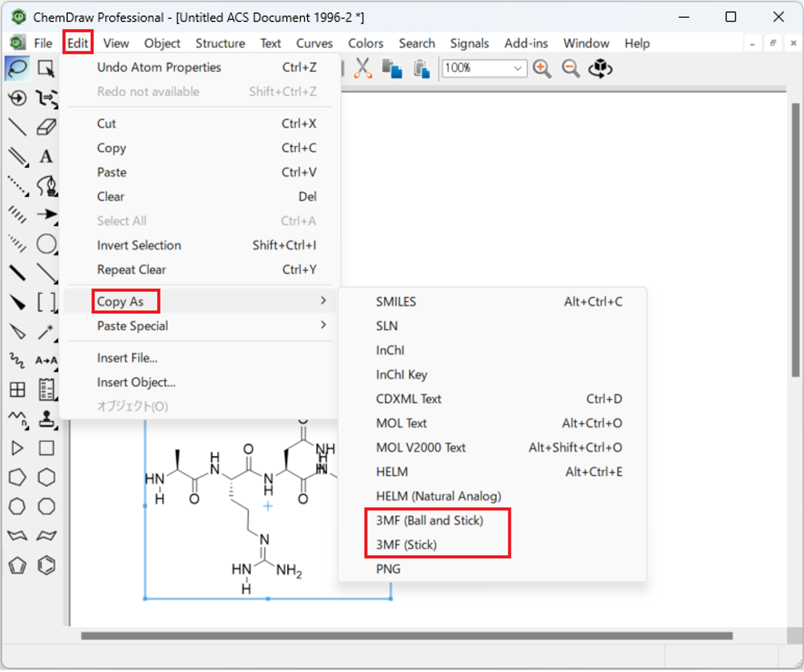The height and width of the screenshot is (672, 804).
Task: Select the Marquee selection tool
Action: click(46, 68)
